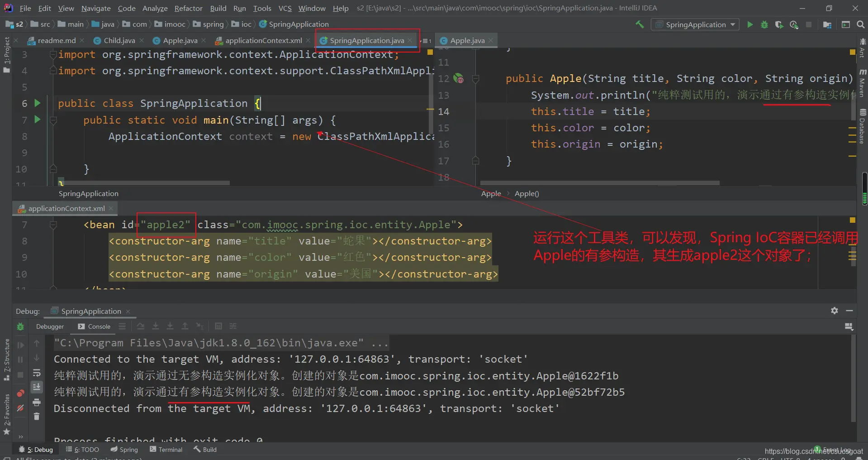Build project with the hammer icon

[x=640, y=24]
